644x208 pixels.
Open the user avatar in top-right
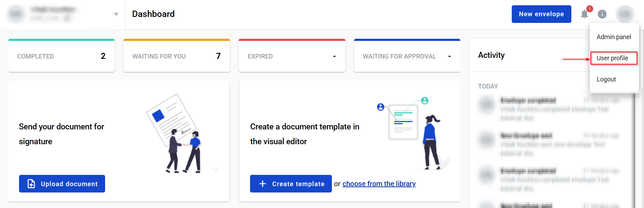625,14
